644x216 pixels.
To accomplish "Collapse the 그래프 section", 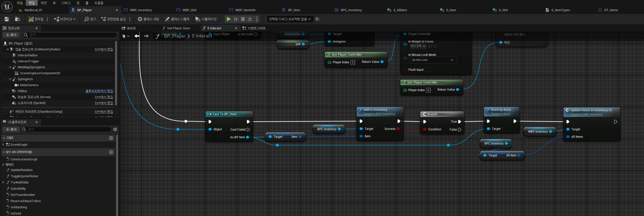I will pos(4,138).
